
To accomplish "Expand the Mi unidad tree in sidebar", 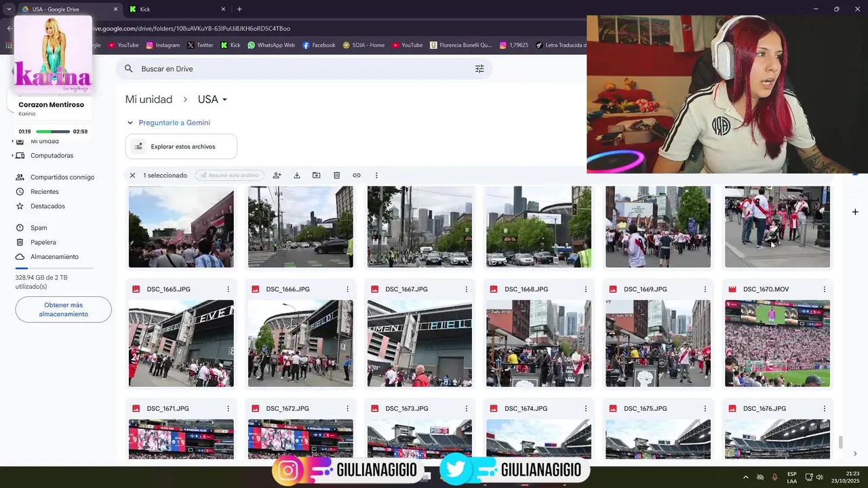I will (x=12, y=141).
